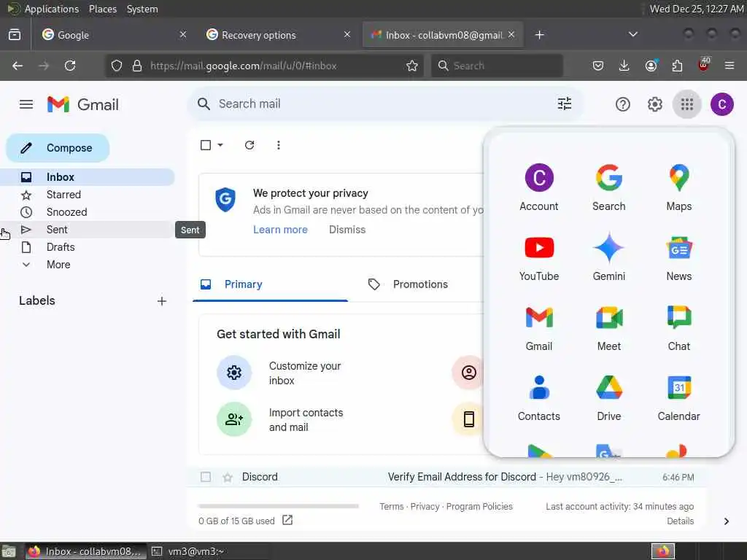
Task: Open the Firefox application menu
Action: (729, 66)
